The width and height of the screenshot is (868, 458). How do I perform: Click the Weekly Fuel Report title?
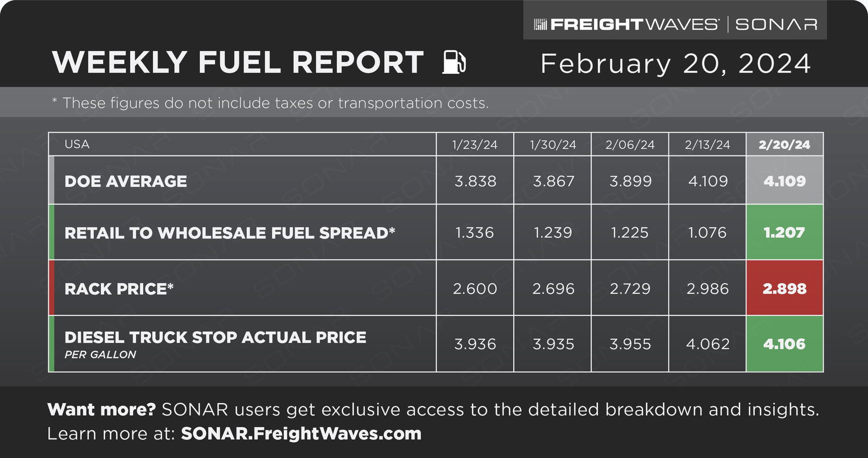click(238, 62)
